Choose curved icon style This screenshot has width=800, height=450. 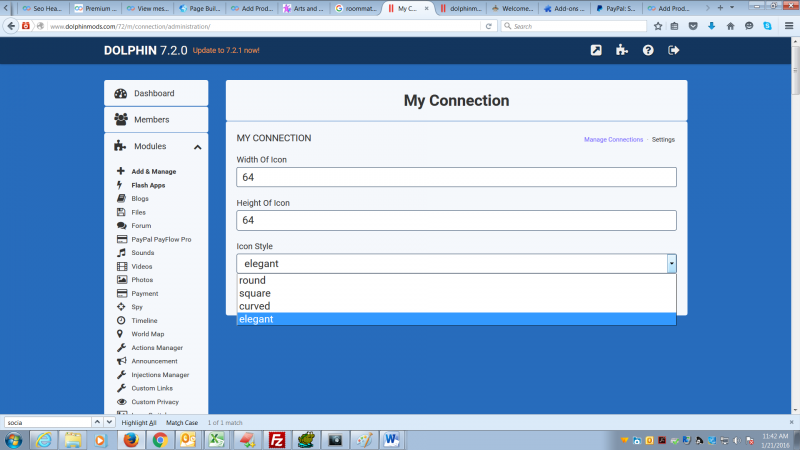click(456, 306)
